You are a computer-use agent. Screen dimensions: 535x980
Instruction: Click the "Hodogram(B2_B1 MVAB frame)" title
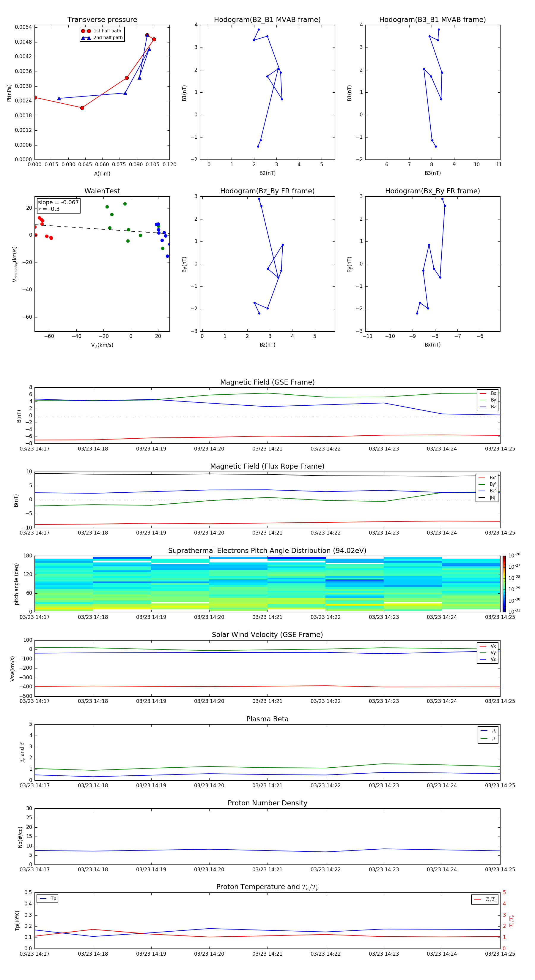(x=267, y=19)
